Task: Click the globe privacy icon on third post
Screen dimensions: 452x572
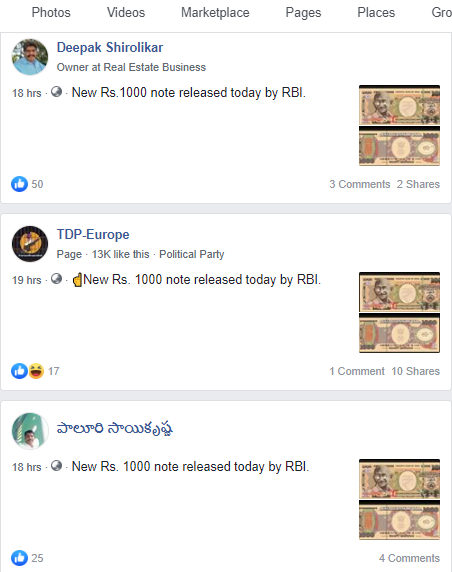Action: point(56,465)
